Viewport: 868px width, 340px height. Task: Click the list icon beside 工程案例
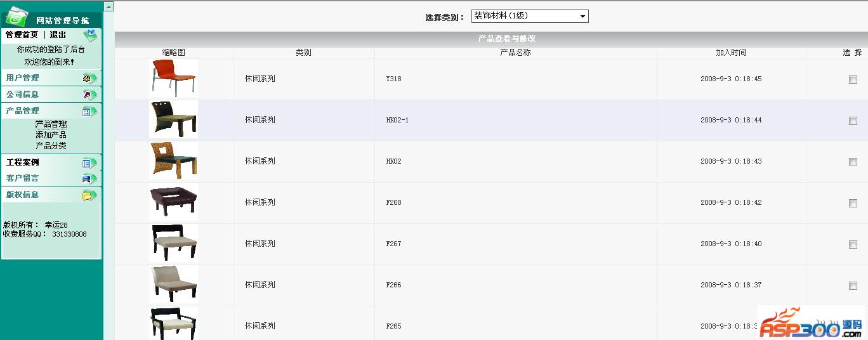coord(89,162)
